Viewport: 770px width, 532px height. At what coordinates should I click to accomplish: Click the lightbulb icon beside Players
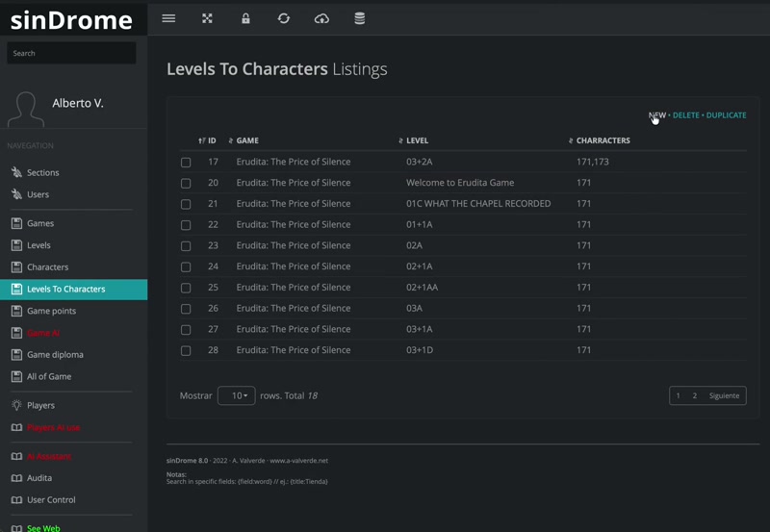tap(16, 405)
